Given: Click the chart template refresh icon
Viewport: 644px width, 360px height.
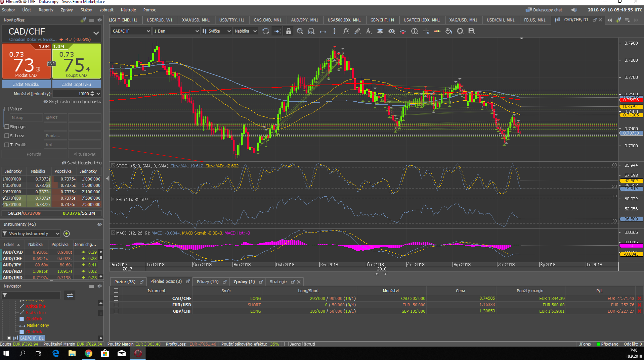Looking at the screenshot, I should pyautogui.click(x=460, y=31).
